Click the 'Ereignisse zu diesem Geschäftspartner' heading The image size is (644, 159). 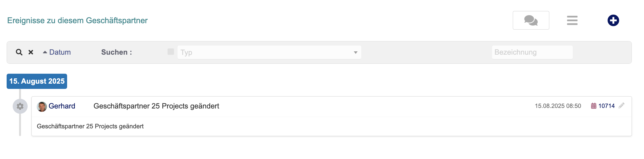[x=77, y=20]
